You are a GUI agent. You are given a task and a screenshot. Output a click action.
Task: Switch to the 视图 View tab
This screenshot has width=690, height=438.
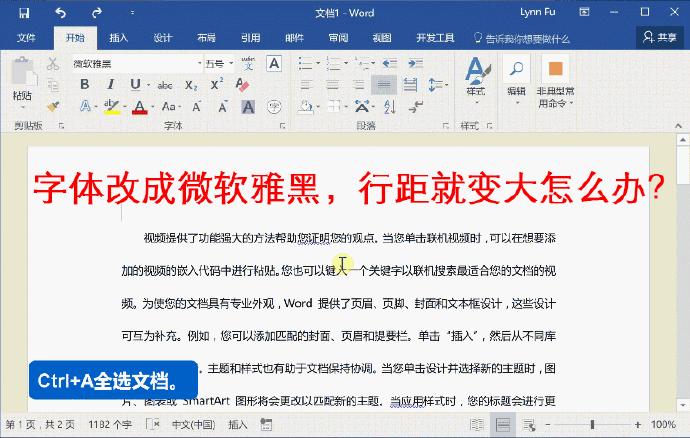coord(382,38)
